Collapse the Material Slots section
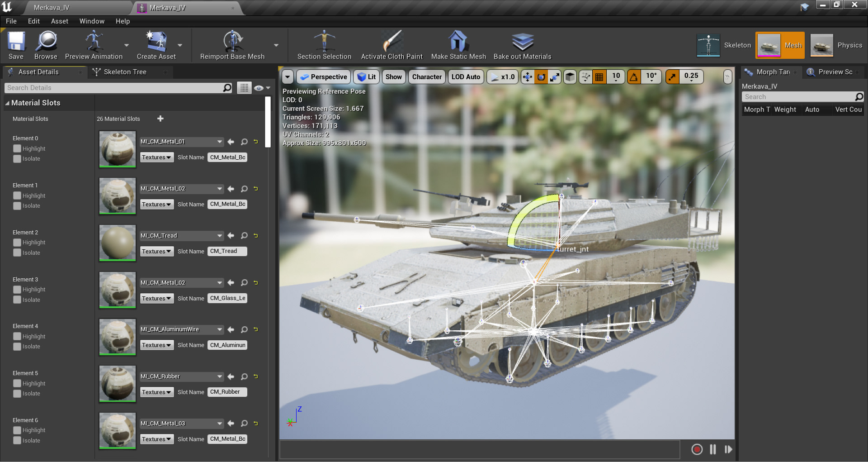868x462 pixels. [7, 103]
